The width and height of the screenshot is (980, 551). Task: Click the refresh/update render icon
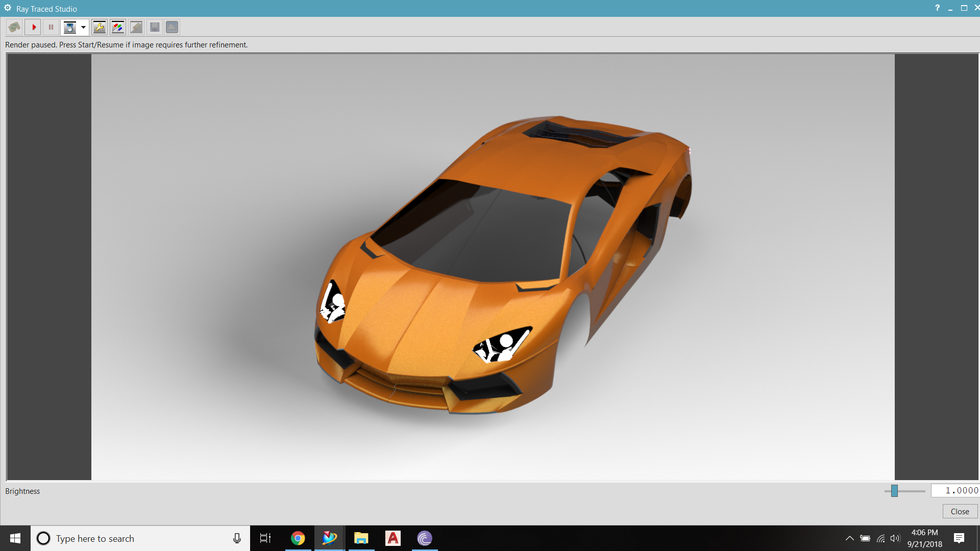14,27
